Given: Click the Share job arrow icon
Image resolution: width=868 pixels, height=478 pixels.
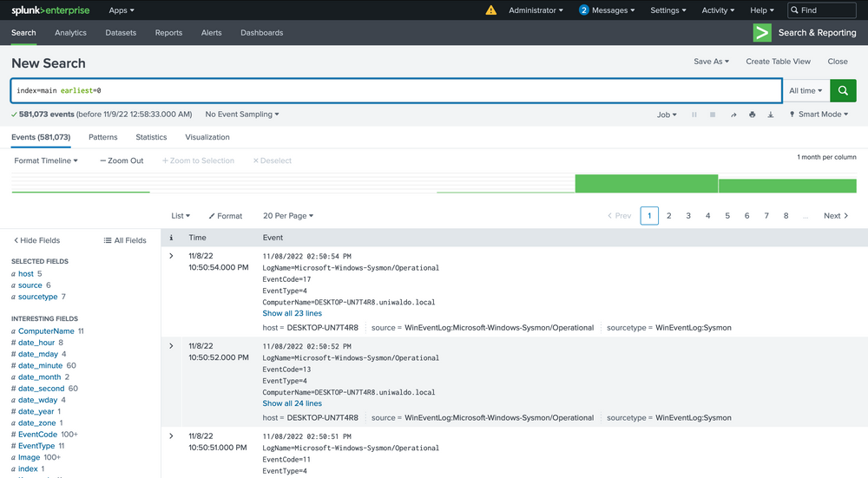Looking at the screenshot, I should (733, 115).
